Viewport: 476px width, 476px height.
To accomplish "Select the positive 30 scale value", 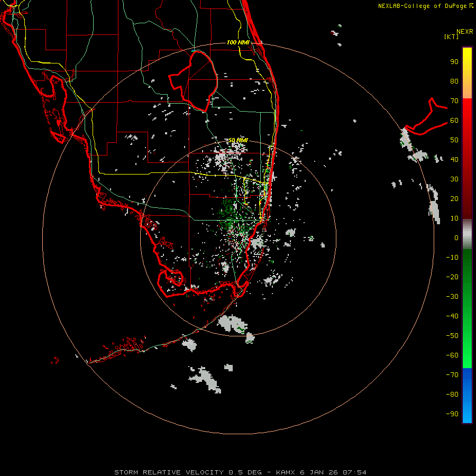I will (x=454, y=179).
